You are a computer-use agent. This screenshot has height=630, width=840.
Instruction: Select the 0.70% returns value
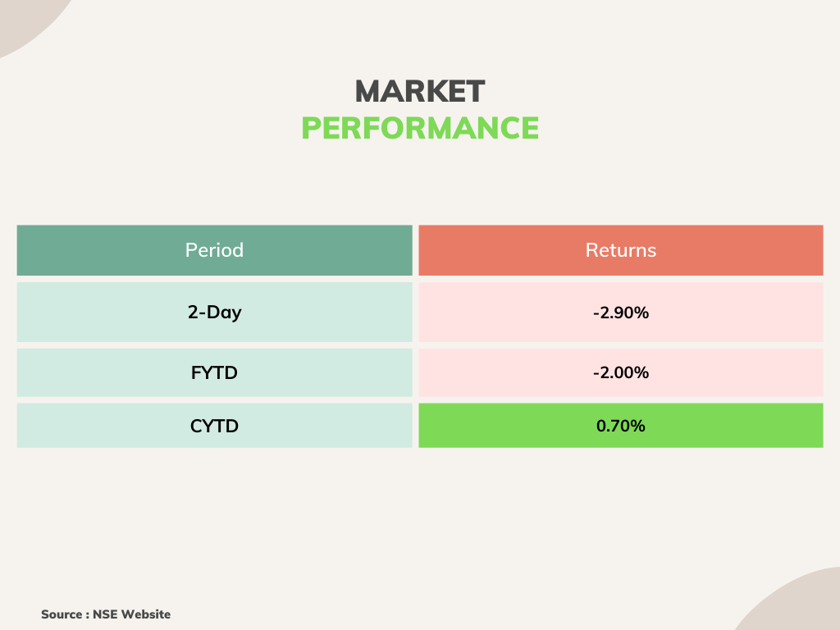coord(620,426)
